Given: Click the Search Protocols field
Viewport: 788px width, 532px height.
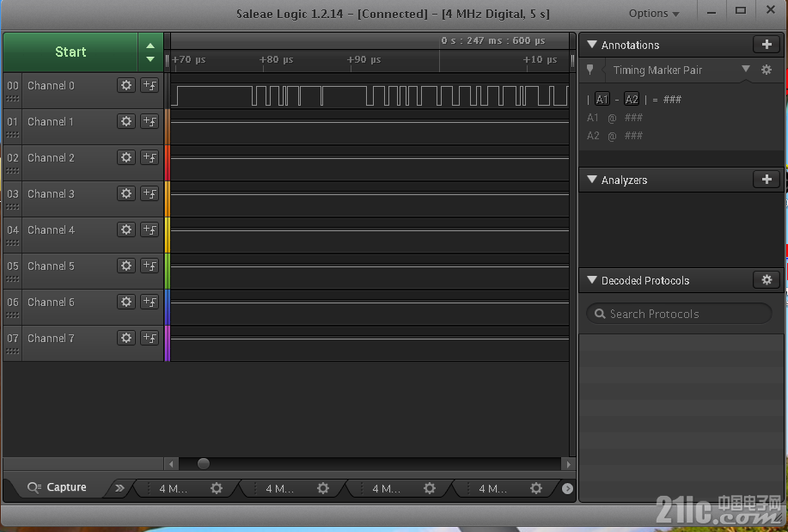Looking at the screenshot, I should (679, 314).
